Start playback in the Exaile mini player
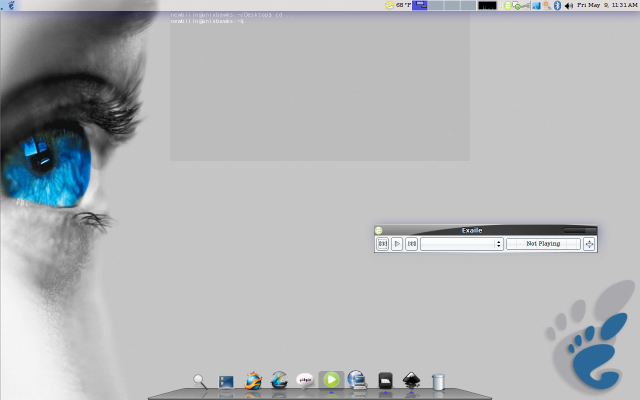The width and height of the screenshot is (640, 400). (x=397, y=244)
